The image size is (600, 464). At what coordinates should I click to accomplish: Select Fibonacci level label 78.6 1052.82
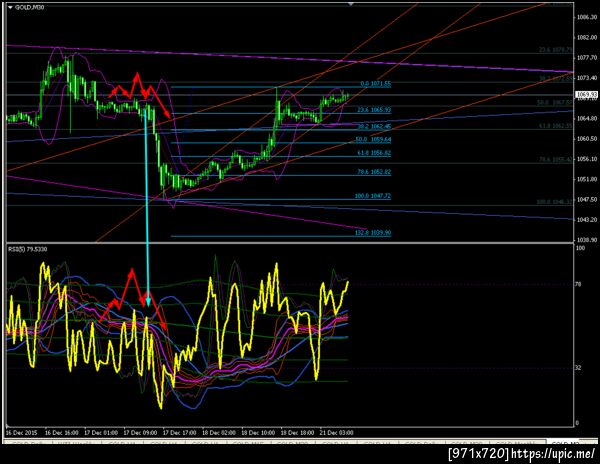tap(374, 172)
